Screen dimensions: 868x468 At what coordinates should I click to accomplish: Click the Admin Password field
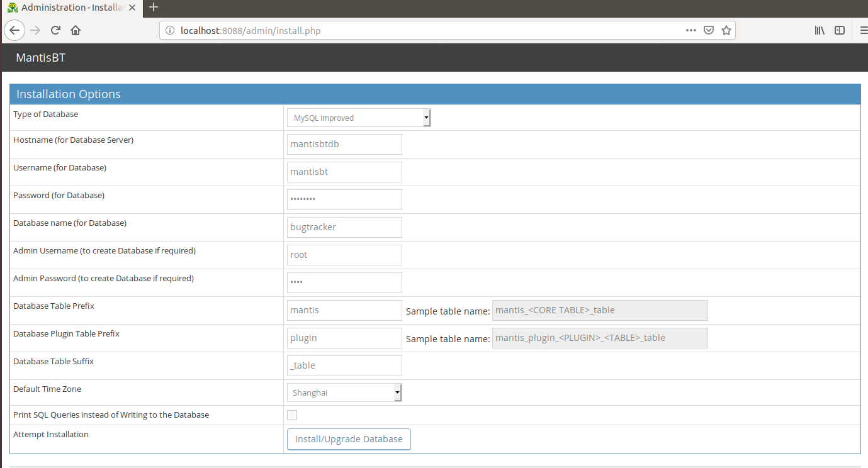(344, 282)
